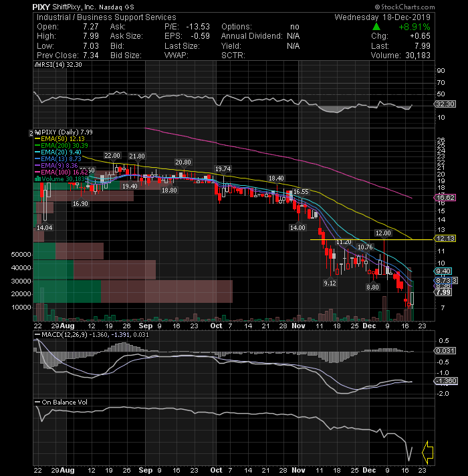Click the cyan 9.40 axis tag
The image size is (468, 476).
(x=443, y=271)
